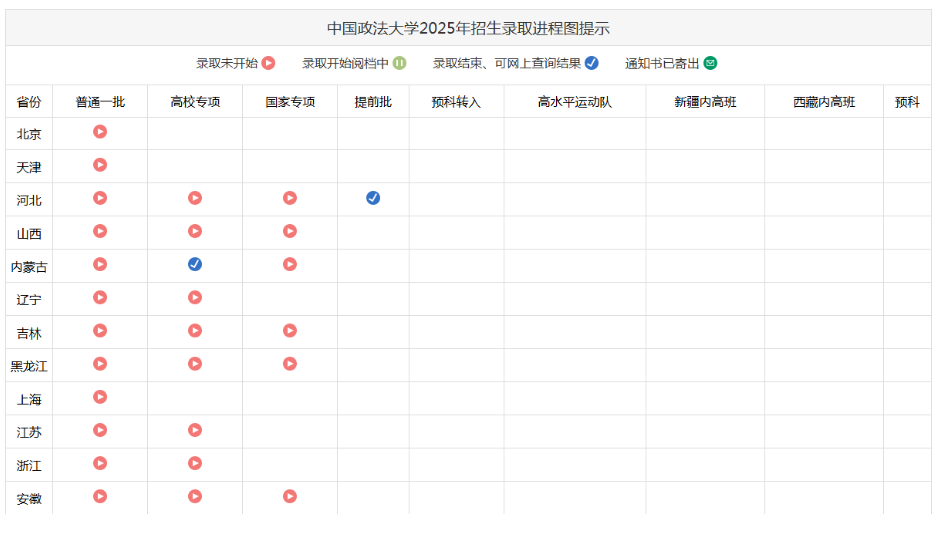This screenshot has width=940, height=536.
Task: Click the 安徽 row label
Action: coord(29,499)
